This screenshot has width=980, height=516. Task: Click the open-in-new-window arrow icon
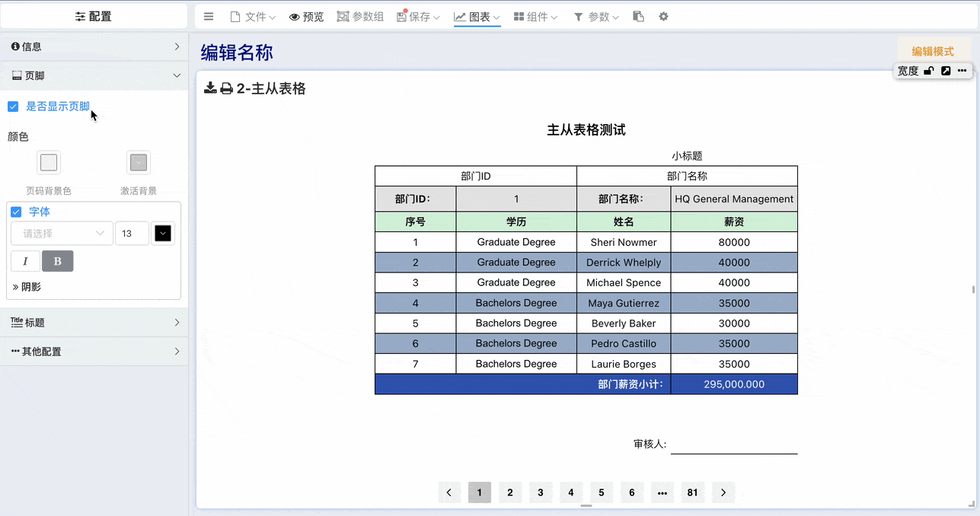946,71
